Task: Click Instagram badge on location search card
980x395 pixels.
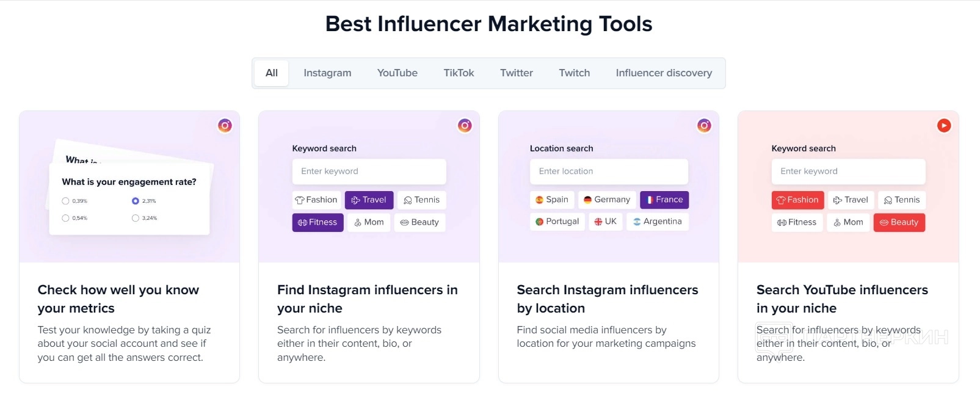Action: pos(704,126)
